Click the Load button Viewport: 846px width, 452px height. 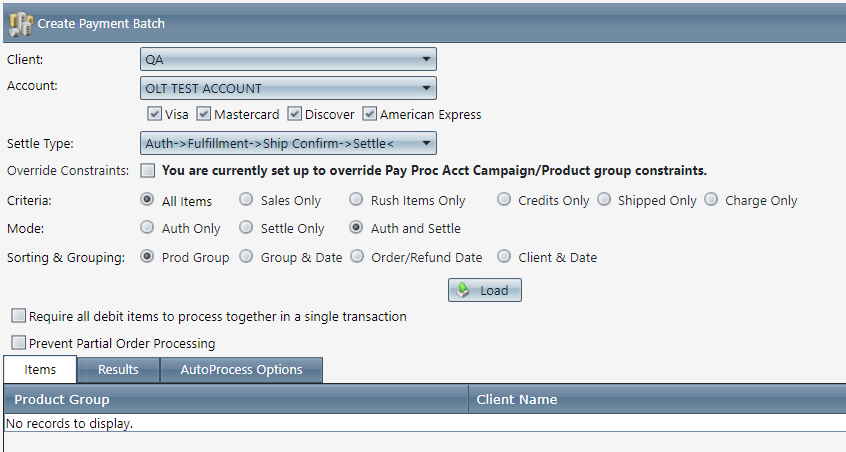tap(485, 290)
